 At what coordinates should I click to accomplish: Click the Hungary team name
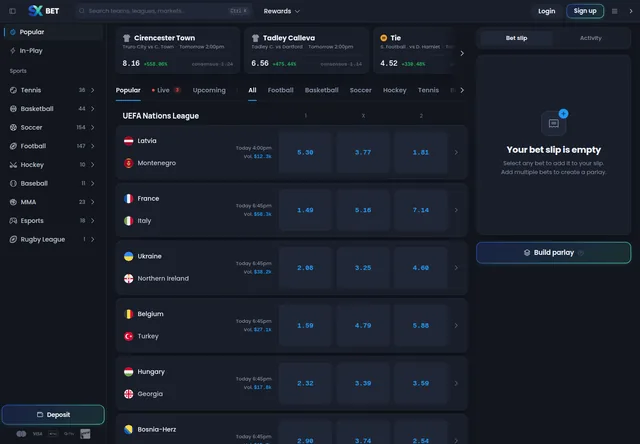(151, 372)
